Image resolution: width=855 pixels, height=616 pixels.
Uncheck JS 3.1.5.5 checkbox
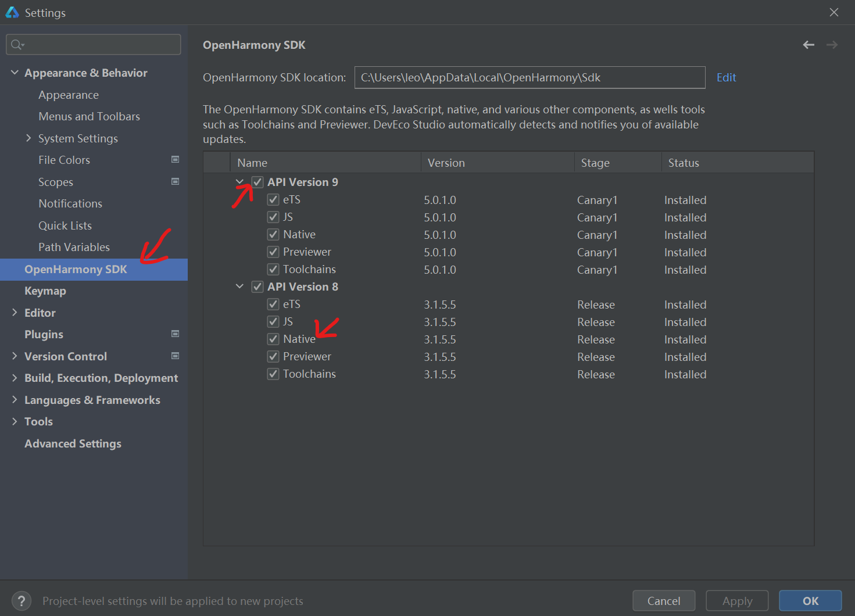tap(273, 321)
